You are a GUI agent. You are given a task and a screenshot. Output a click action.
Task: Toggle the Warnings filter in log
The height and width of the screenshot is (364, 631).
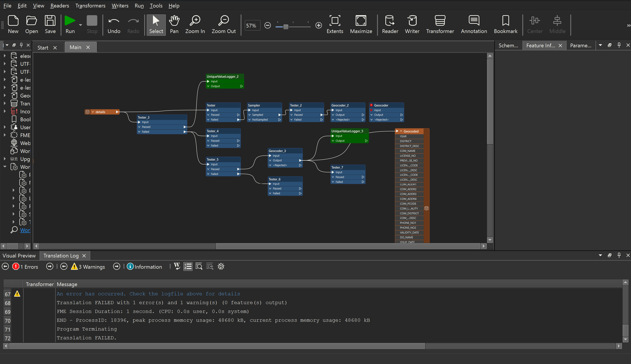click(88, 267)
